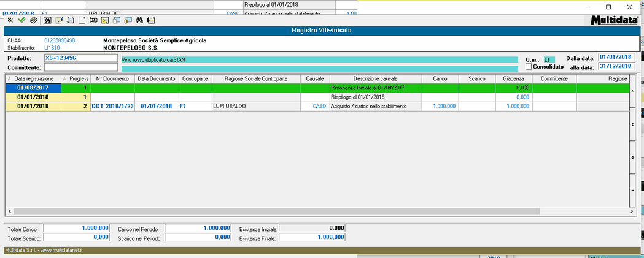Click the Carico column header
Viewport: 644px width, 258px height.
pos(440,78)
